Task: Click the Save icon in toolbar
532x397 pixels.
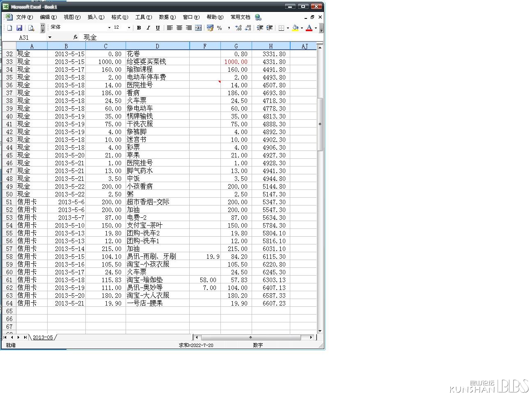Action: coord(19,28)
